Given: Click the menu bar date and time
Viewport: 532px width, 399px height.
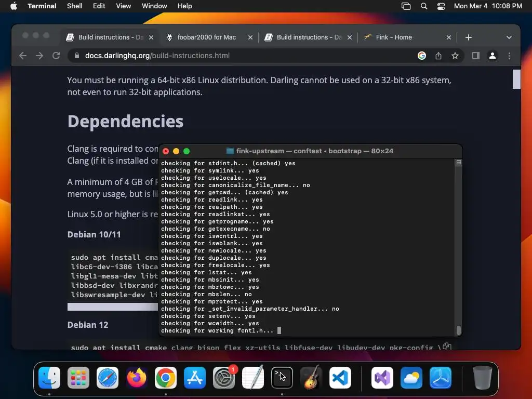Looking at the screenshot, I should click(488, 6).
